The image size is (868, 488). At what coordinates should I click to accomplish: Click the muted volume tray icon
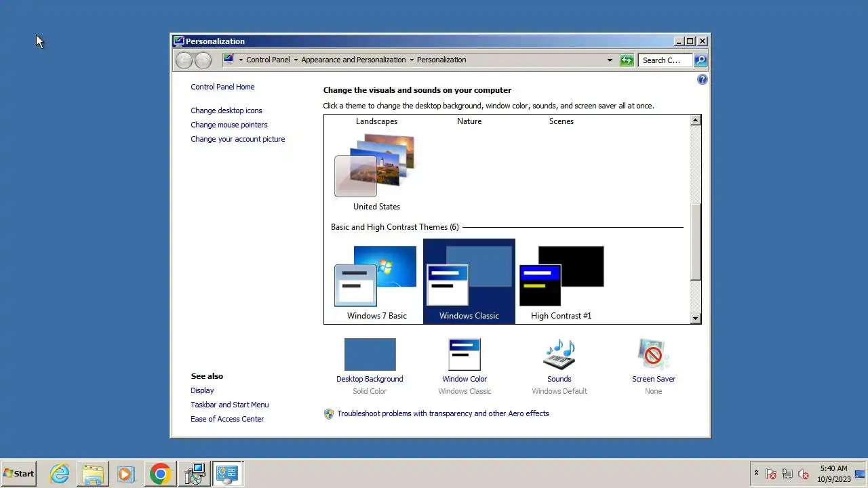804,474
